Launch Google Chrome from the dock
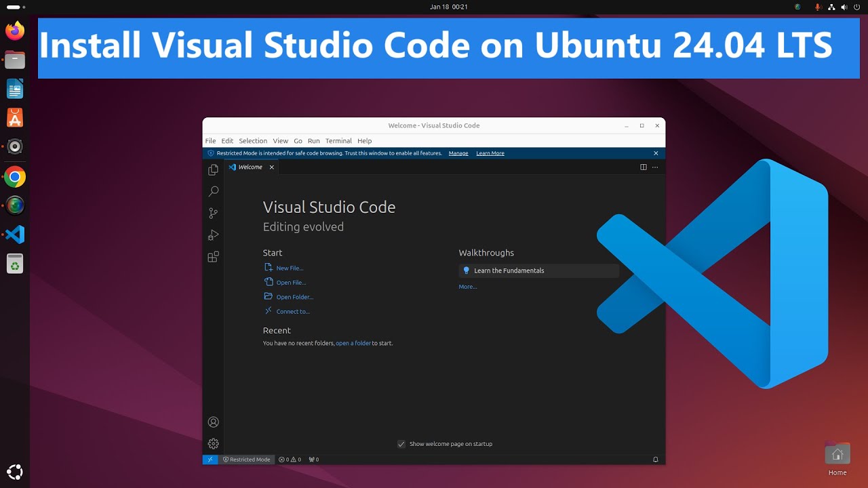 point(15,177)
